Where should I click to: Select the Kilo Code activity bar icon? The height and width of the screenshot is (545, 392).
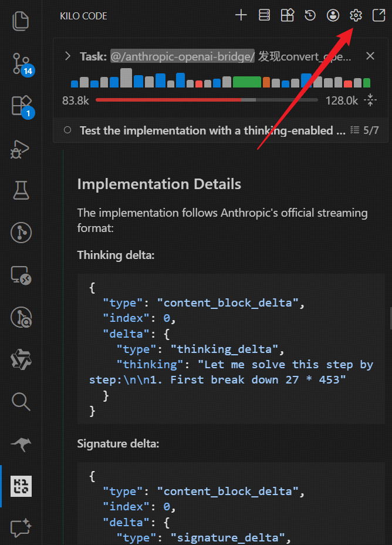[x=21, y=486]
